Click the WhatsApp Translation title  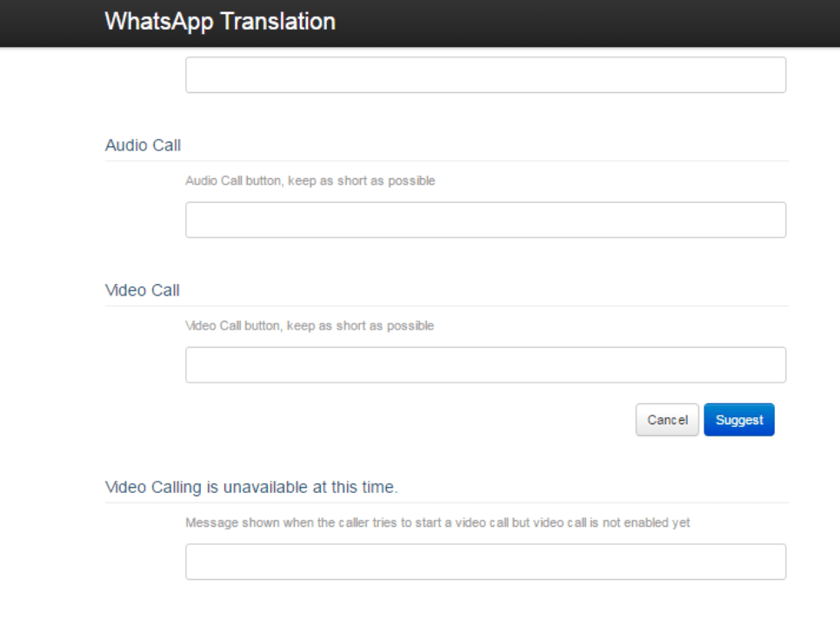coord(219,21)
